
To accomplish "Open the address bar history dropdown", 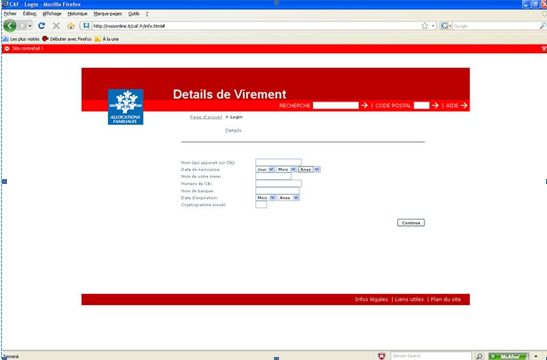I will pyautogui.click(x=433, y=26).
